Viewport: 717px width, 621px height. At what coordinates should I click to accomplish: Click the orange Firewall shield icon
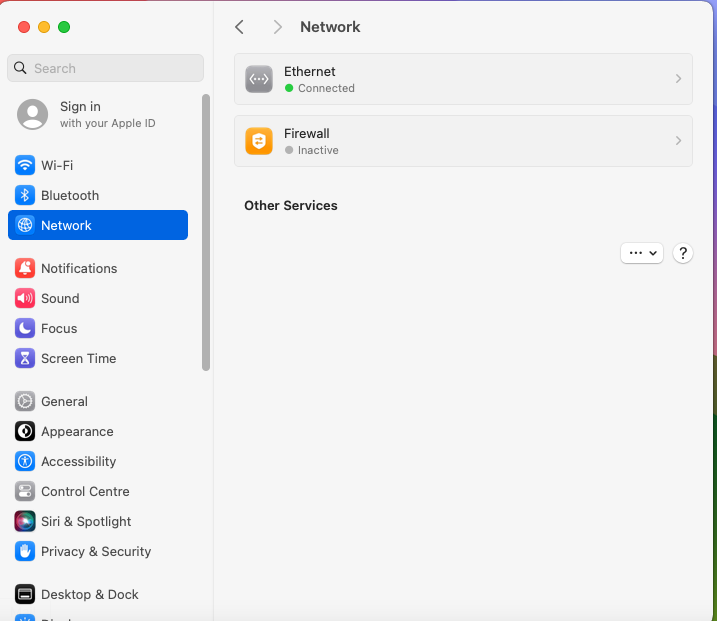coord(259,141)
